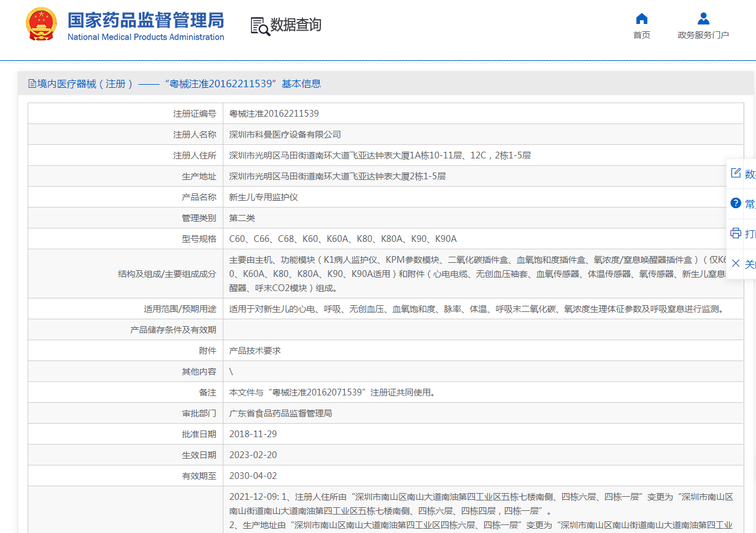Click 深圳市科曼医疗设备有限公司 company name
The width and height of the screenshot is (756, 533).
tap(285, 134)
